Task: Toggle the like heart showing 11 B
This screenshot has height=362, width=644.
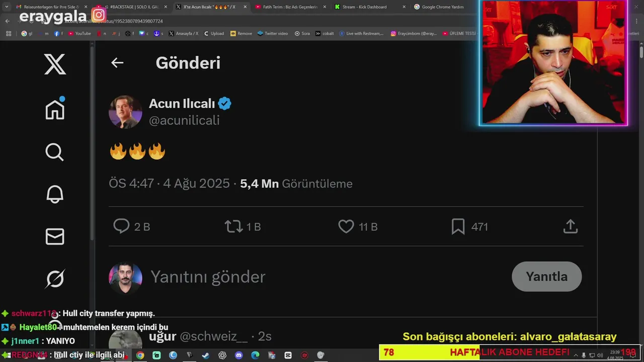Action: pos(346,227)
